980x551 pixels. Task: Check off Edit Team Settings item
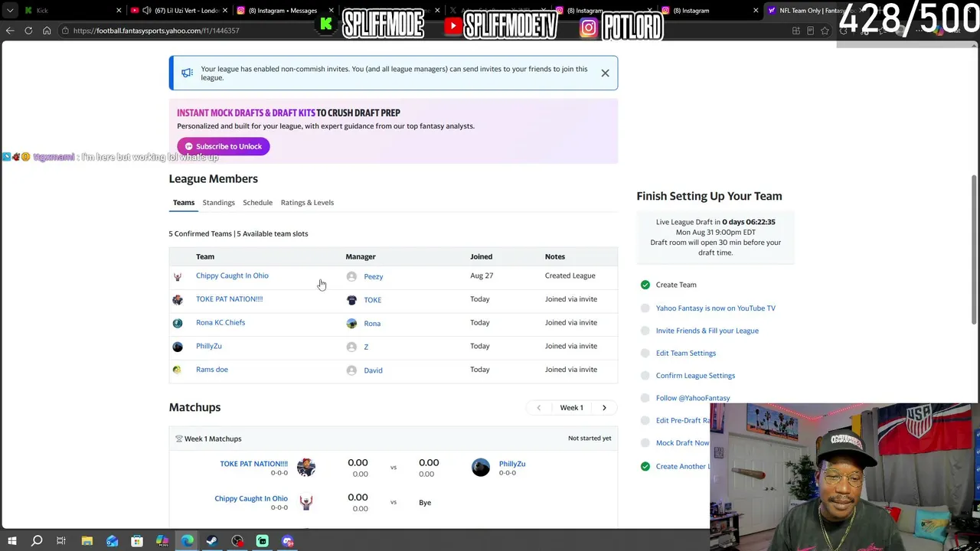pyautogui.click(x=645, y=354)
